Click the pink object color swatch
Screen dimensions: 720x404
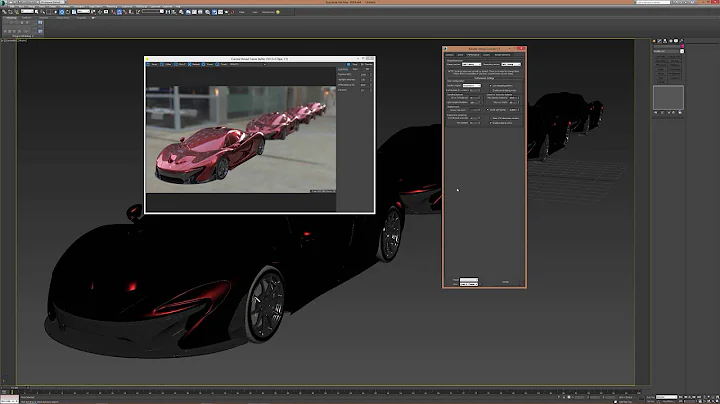click(x=682, y=46)
